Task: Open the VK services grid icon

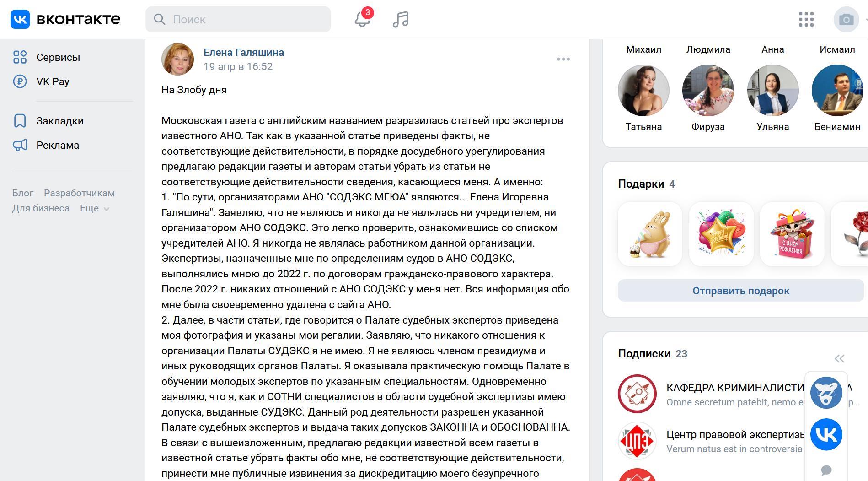Action: [806, 19]
